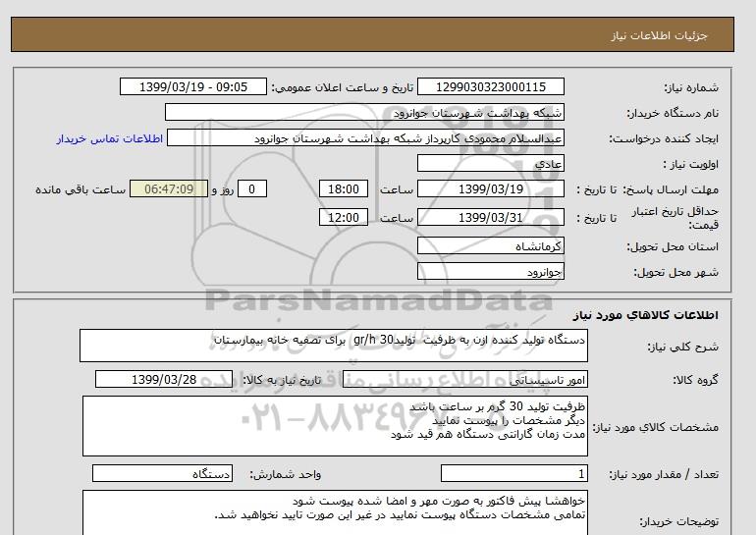Click general need description box about ozone generator
The image size is (756, 535).
coord(334,346)
